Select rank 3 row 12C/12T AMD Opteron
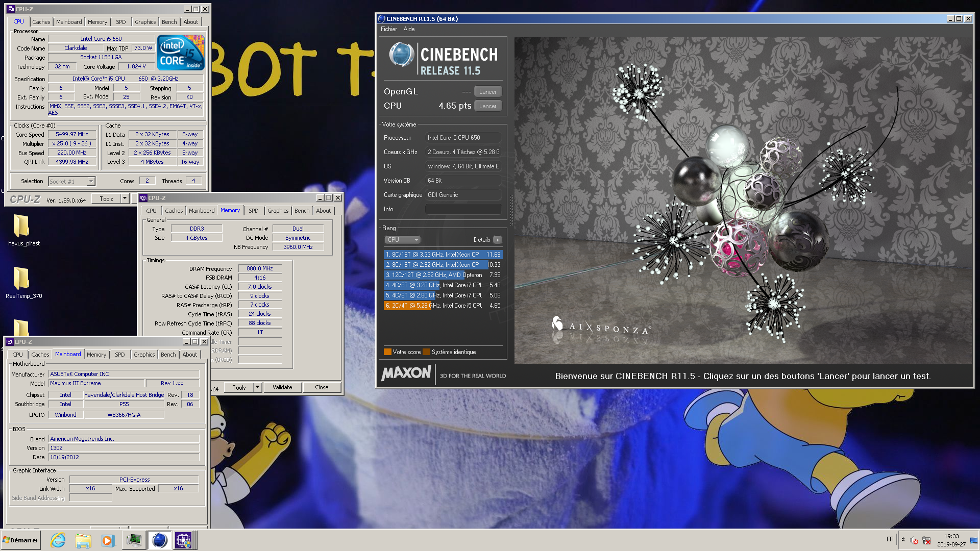 tap(443, 275)
